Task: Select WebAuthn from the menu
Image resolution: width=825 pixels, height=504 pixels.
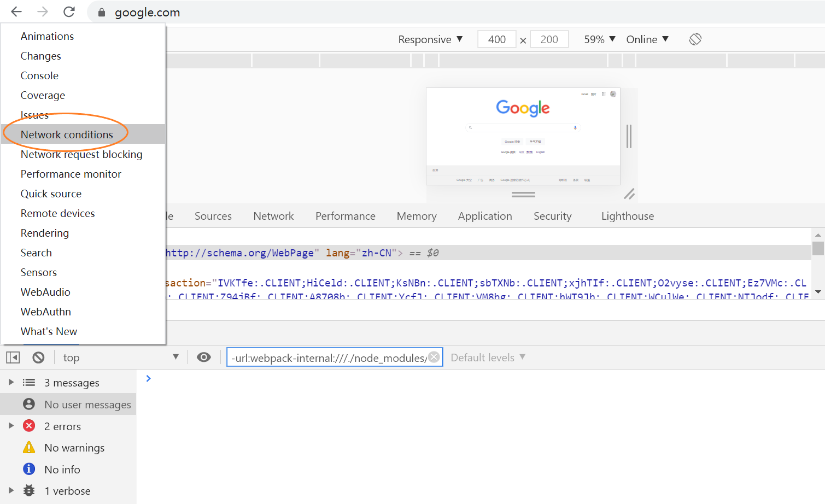Action: [x=83, y=312]
